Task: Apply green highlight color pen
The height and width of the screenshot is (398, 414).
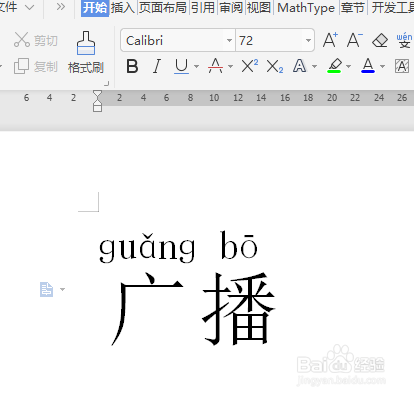Action: [x=334, y=66]
